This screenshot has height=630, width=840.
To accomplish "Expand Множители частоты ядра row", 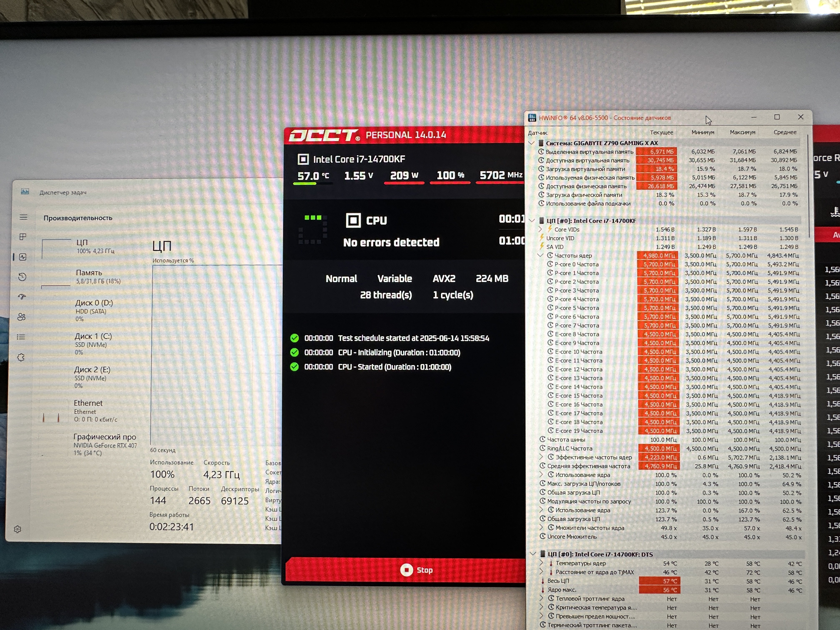I will 541,527.
